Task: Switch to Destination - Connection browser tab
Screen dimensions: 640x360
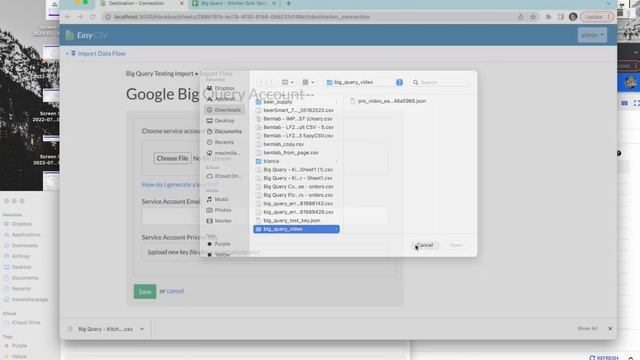Action: (137, 3)
